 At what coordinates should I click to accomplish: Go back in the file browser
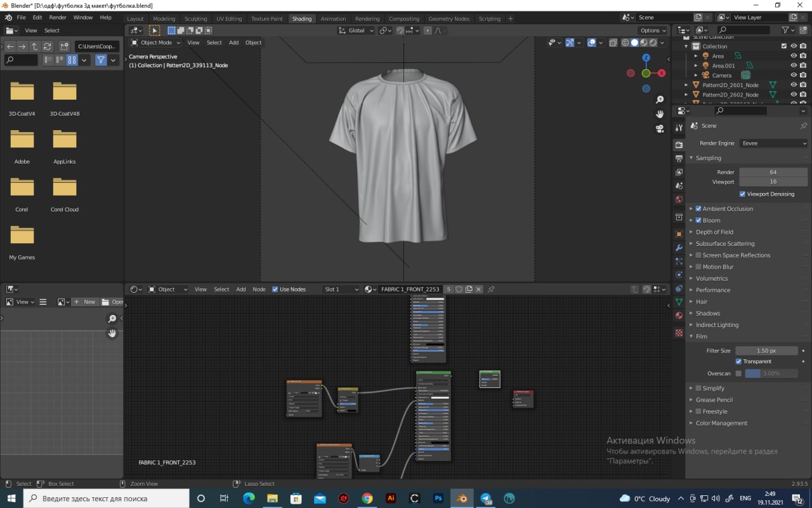pyautogui.click(x=10, y=46)
